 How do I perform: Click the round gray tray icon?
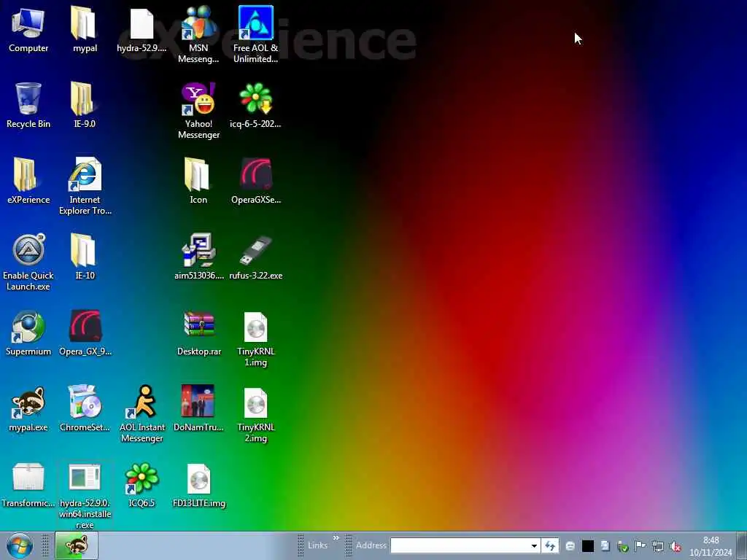point(570,547)
